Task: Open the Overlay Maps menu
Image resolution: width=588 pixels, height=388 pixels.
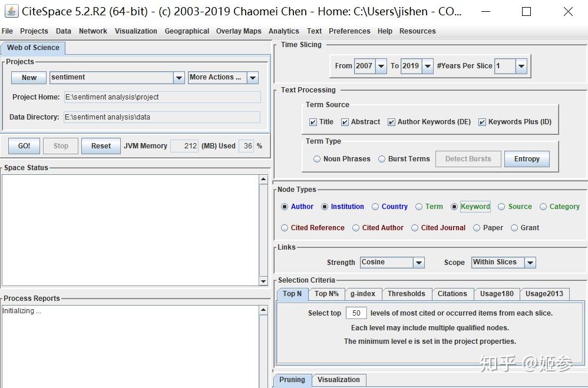Action: point(239,31)
